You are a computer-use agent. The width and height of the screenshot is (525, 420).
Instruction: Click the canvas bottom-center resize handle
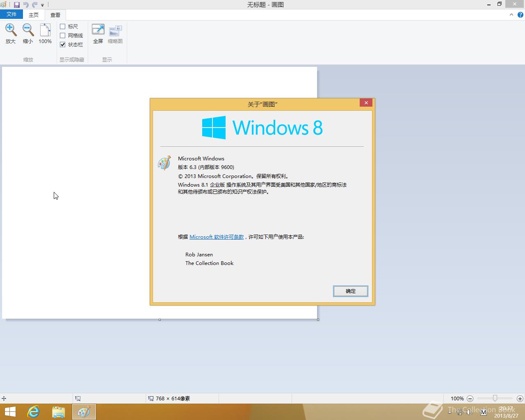point(160,320)
